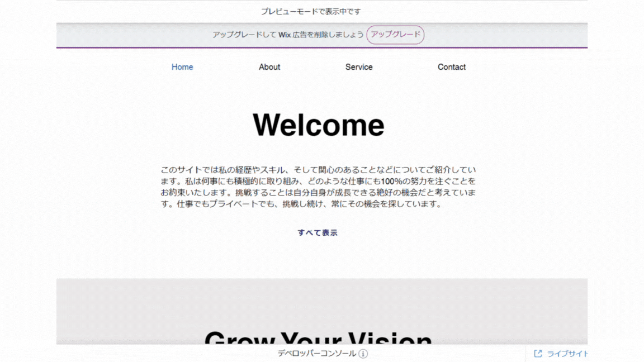Screen dimensions: 644x362
Task: Click the paragraph starting このサイトでは私の経歴
Action: click(318, 187)
